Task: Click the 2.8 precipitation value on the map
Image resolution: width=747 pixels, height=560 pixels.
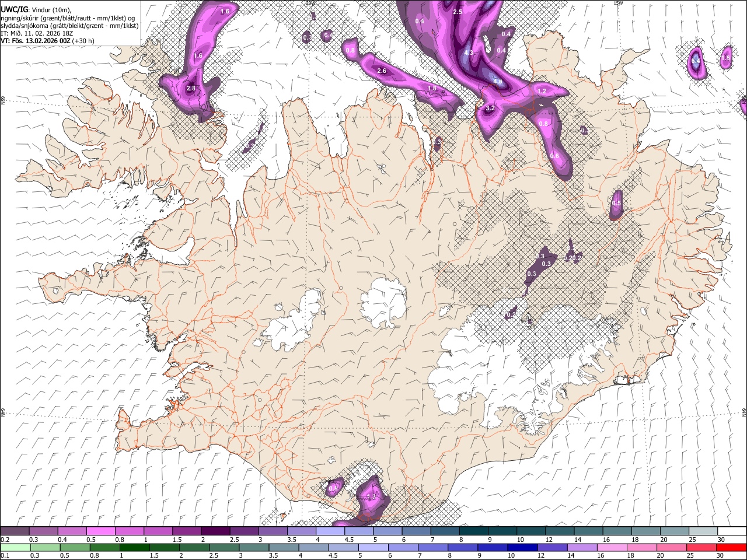Action: (191, 89)
